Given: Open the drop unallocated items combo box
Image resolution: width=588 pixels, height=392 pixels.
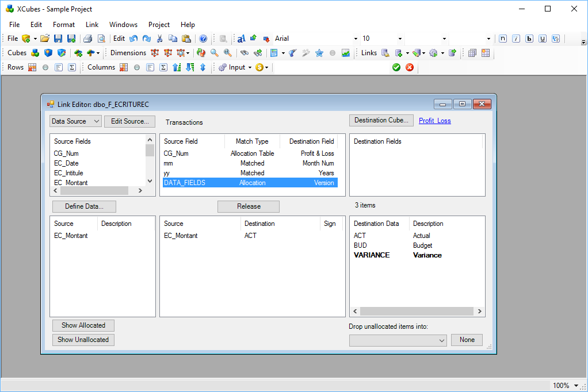Looking at the screenshot, I should pyautogui.click(x=398, y=340).
